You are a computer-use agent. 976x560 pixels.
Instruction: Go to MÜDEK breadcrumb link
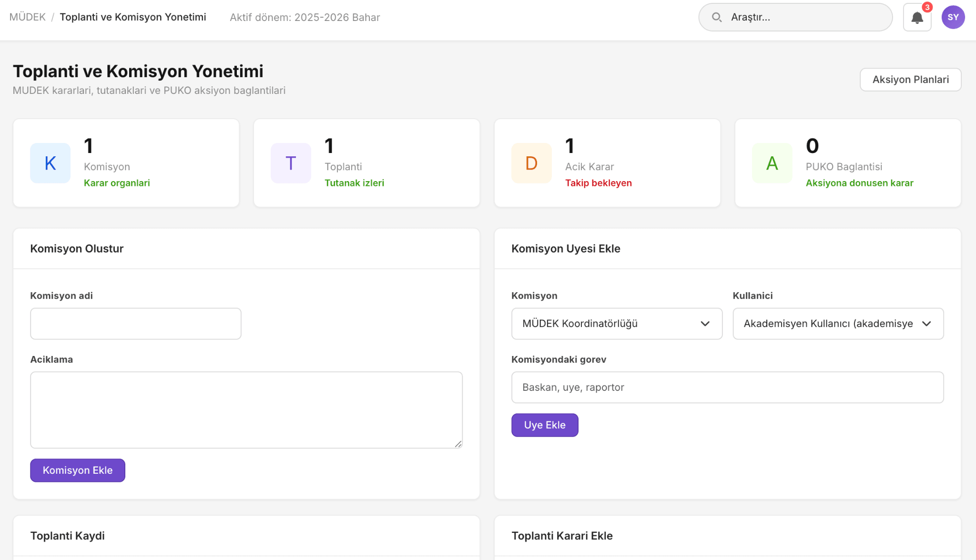point(28,17)
